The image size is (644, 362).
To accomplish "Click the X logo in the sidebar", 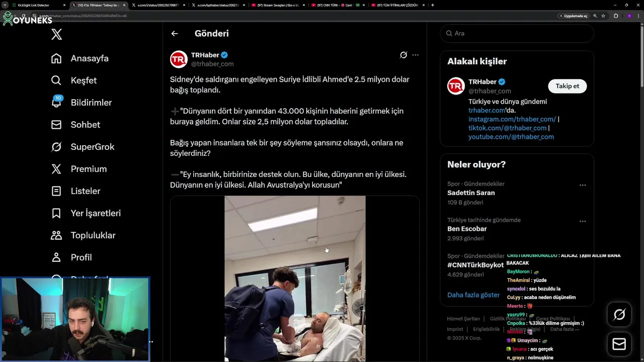I will (x=57, y=34).
